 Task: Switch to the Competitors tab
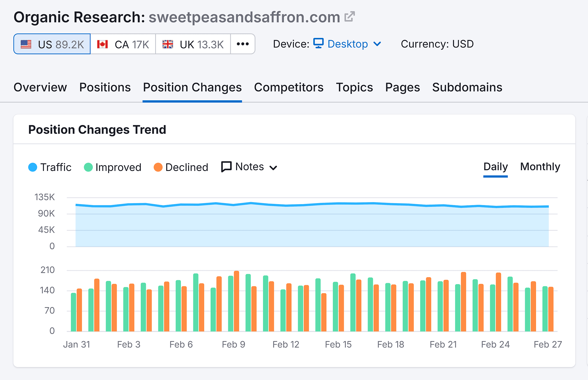tap(289, 87)
